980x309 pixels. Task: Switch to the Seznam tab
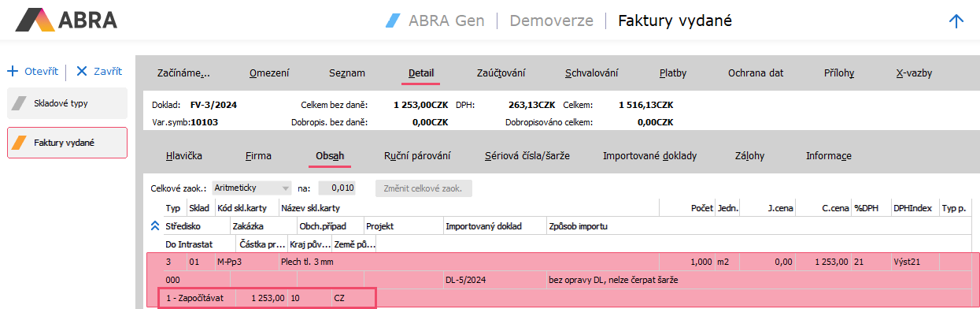347,73
